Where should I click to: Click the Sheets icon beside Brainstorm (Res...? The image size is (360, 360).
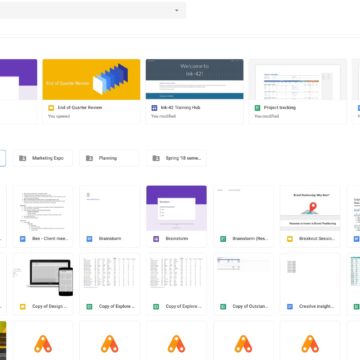(223, 239)
